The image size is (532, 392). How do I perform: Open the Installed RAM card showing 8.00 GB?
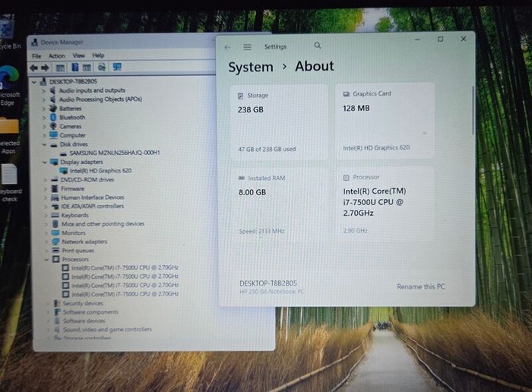pos(280,204)
